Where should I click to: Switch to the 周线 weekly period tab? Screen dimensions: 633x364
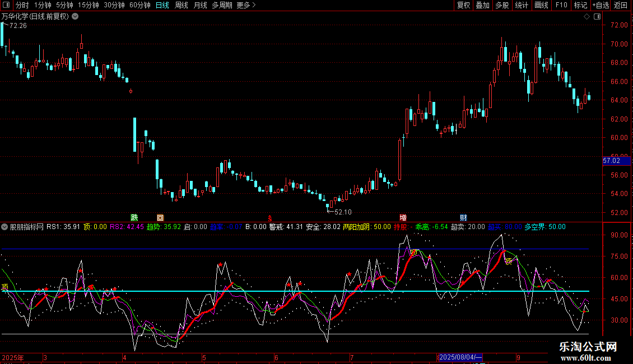pos(181,6)
